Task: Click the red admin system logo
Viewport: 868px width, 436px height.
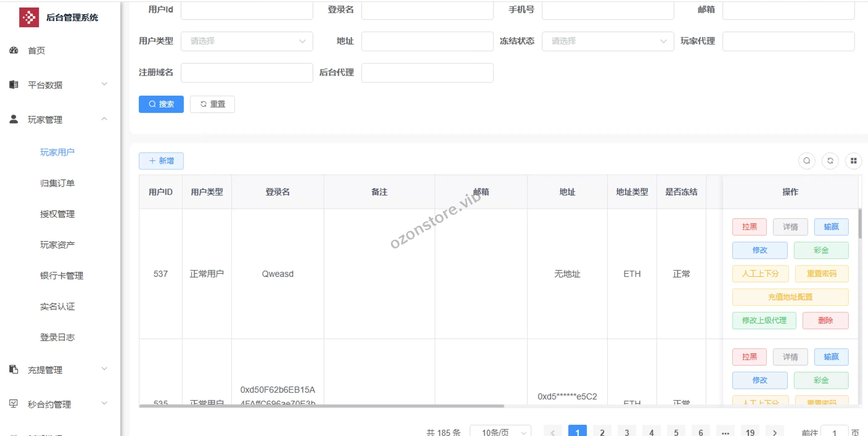Action: tap(29, 17)
